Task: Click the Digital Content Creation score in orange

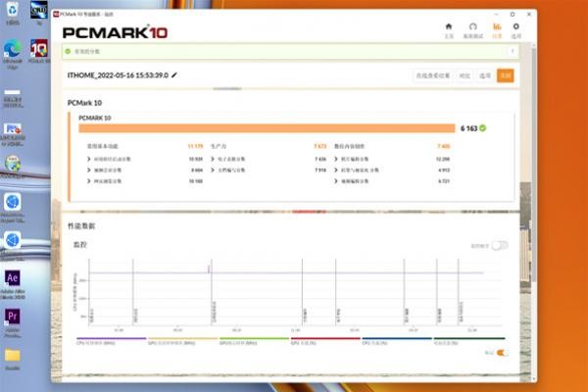Action: coord(444,146)
